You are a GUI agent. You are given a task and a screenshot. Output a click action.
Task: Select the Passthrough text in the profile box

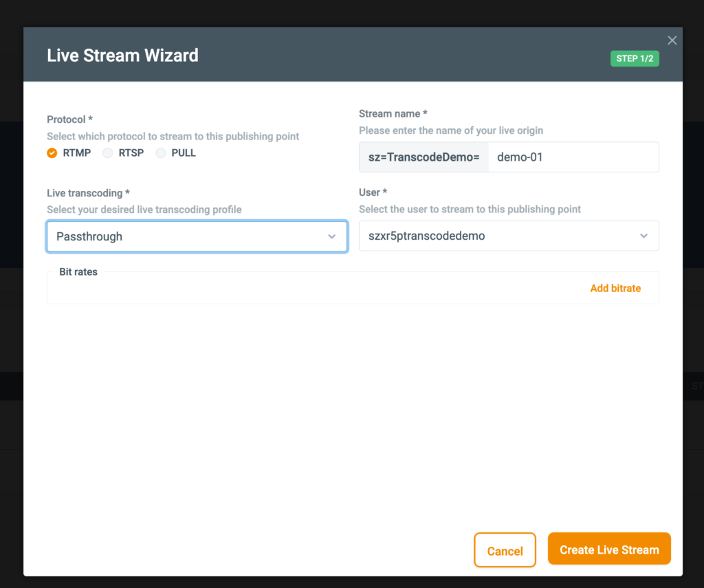[x=89, y=236]
